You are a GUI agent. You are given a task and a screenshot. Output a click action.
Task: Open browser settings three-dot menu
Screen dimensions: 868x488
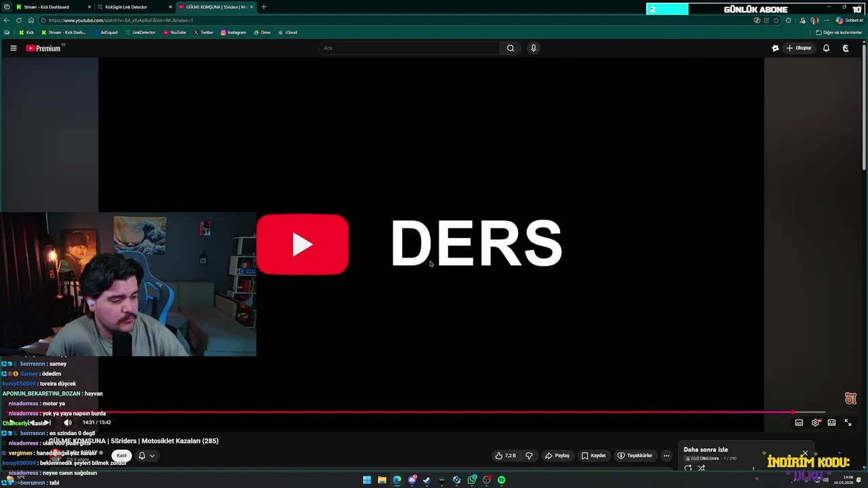[x=826, y=20]
